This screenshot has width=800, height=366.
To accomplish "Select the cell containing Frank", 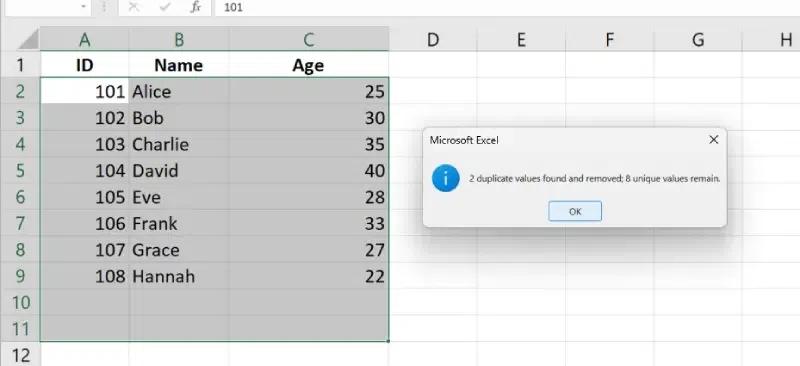I will (x=179, y=224).
